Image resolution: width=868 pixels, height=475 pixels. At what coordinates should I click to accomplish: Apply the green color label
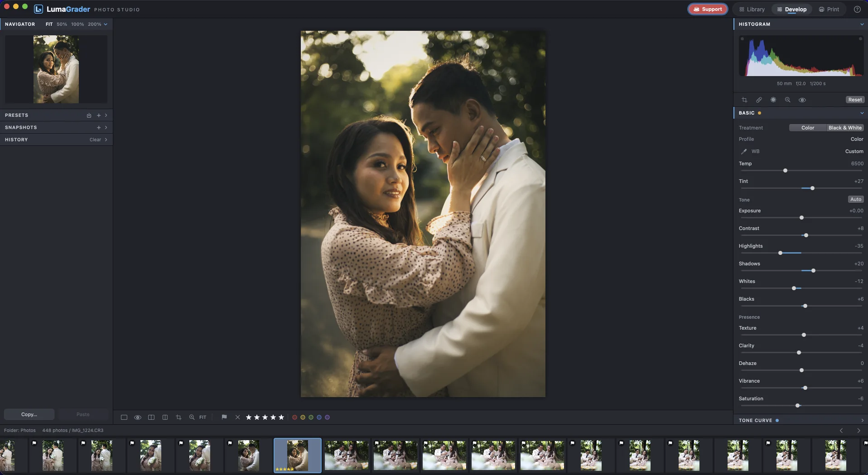click(x=311, y=417)
